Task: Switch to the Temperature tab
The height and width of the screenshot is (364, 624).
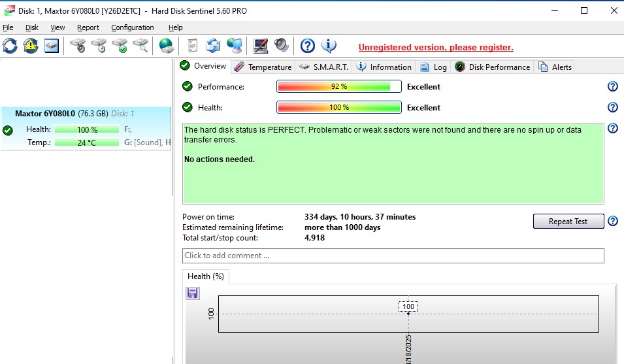Action: [263, 67]
